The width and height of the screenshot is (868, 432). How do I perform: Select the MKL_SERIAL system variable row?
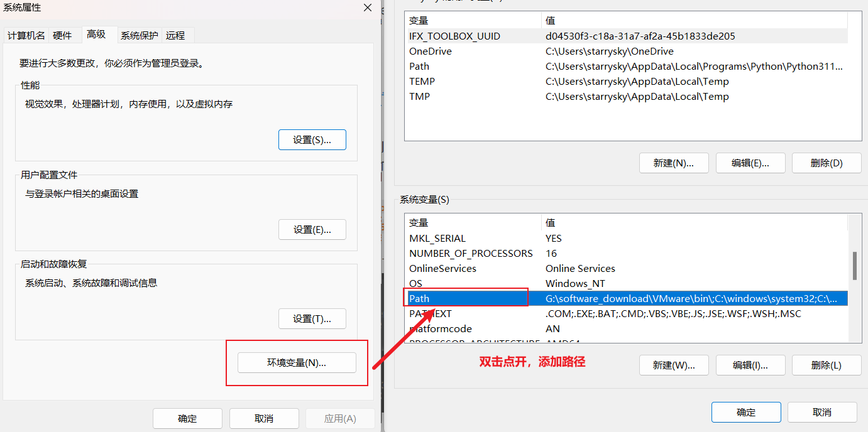tap(626, 239)
